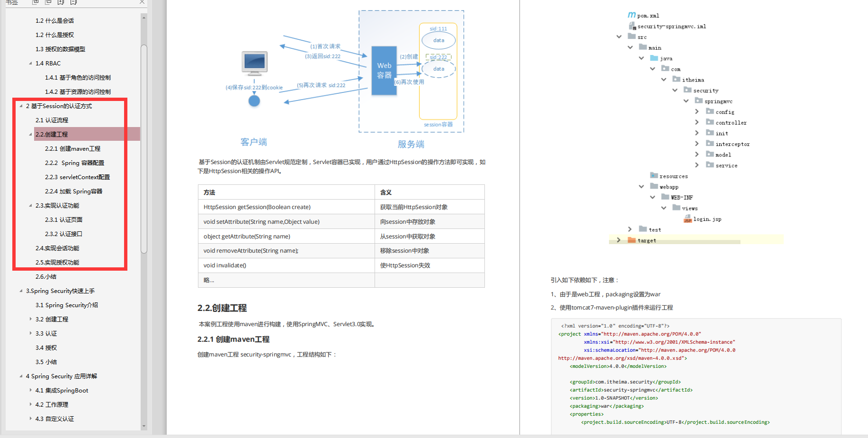Go to bookmark 3.5 小结
The height and width of the screenshot is (438, 868).
pyautogui.click(x=46, y=362)
